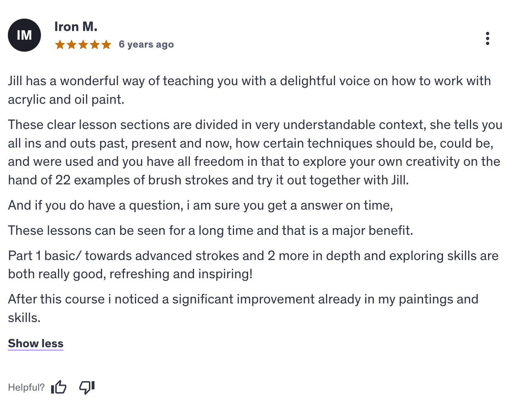Click the fourth orange rating star

click(x=95, y=44)
